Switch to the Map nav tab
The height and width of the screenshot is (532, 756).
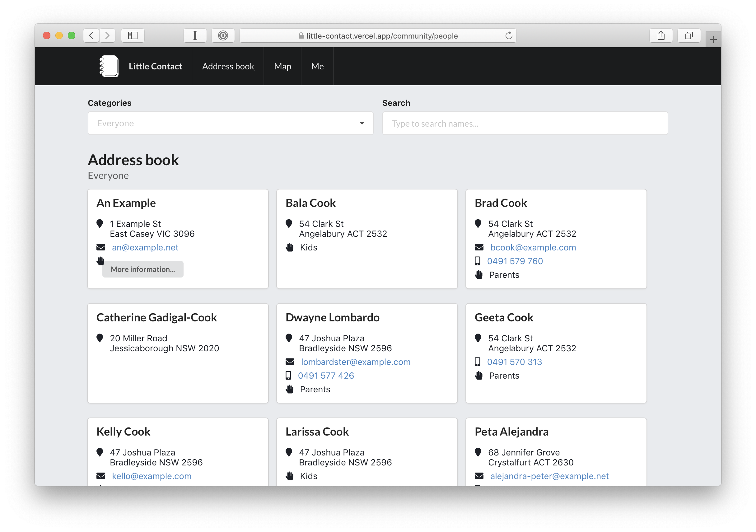pyautogui.click(x=282, y=66)
